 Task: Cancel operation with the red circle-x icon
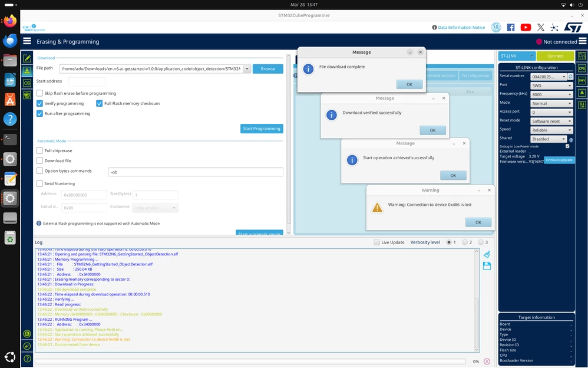[x=487, y=362]
